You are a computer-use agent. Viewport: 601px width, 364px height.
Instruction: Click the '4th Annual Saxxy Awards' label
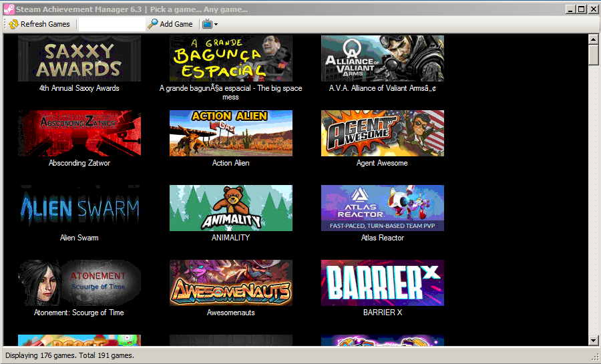tap(79, 88)
